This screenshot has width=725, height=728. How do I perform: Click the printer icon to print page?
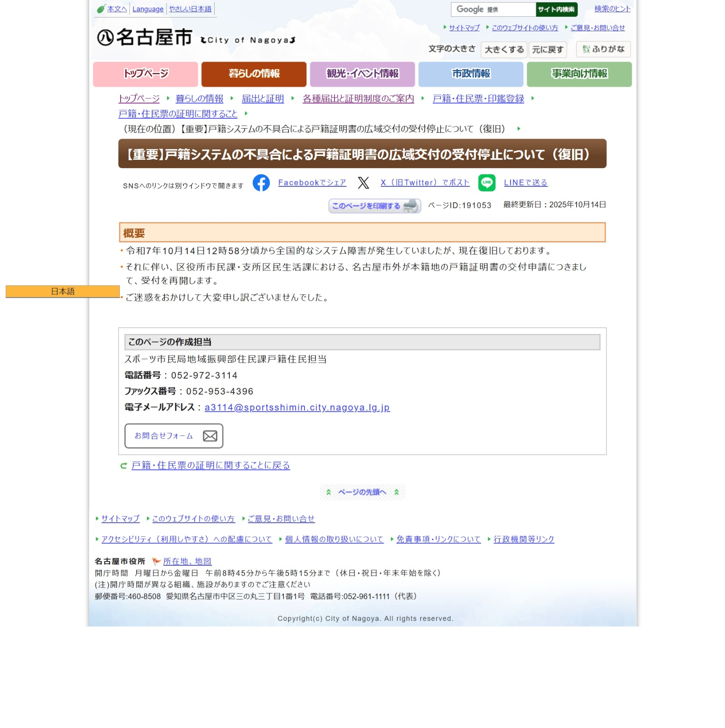point(411,206)
